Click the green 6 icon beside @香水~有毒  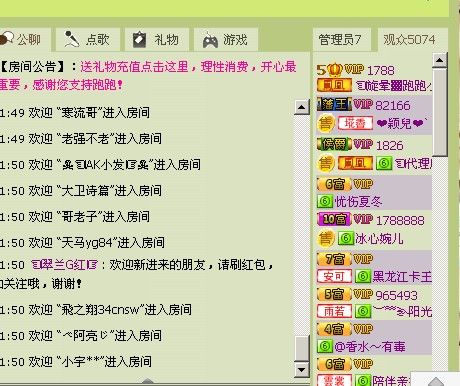(x=325, y=346)
